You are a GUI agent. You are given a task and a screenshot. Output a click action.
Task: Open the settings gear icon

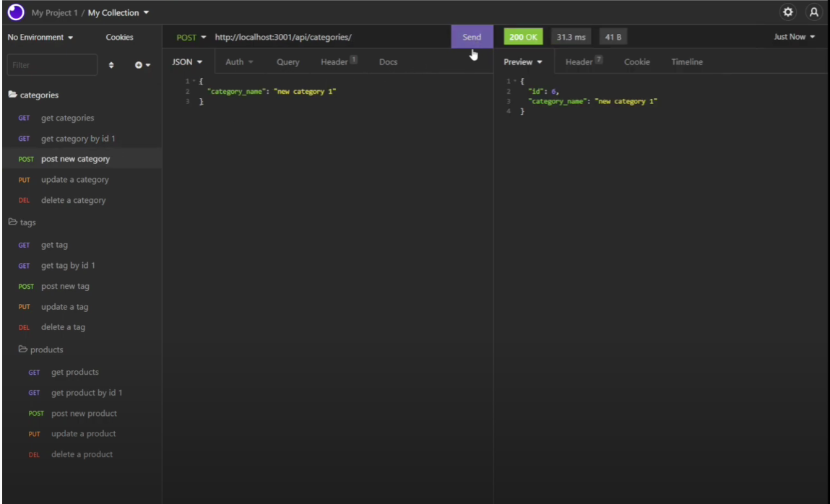pos(787,12)
